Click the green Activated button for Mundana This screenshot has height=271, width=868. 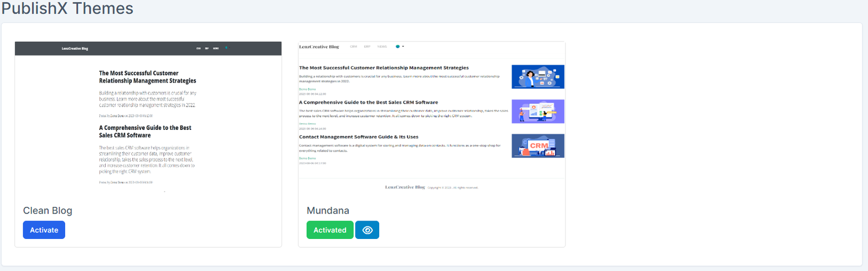(330, 230)
